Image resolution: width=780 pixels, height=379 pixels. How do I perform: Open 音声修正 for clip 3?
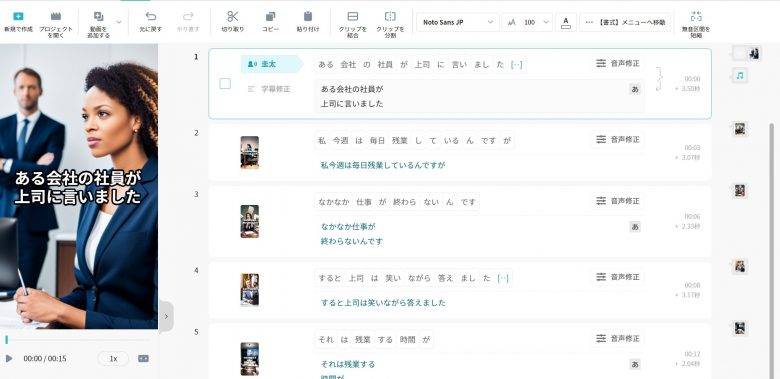(618, 201)
